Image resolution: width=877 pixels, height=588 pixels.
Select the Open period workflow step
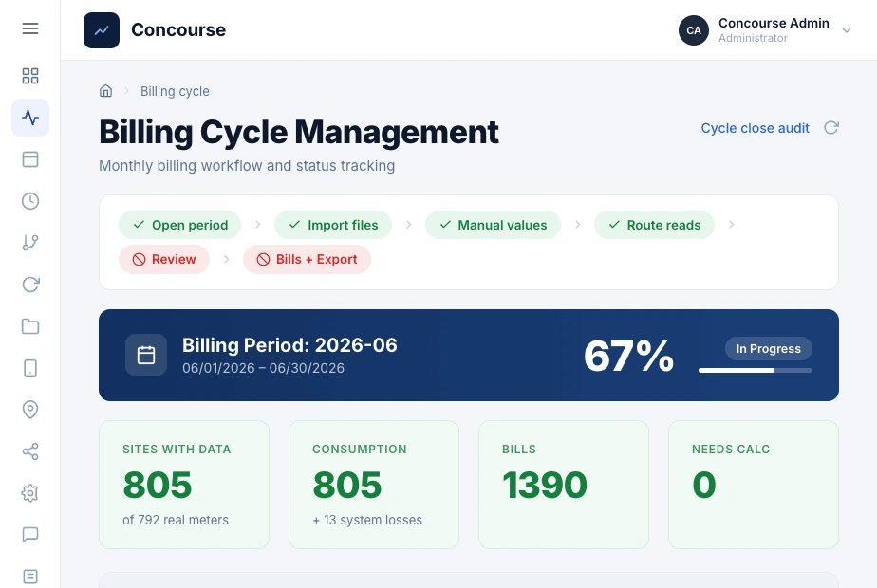point(180,225)
